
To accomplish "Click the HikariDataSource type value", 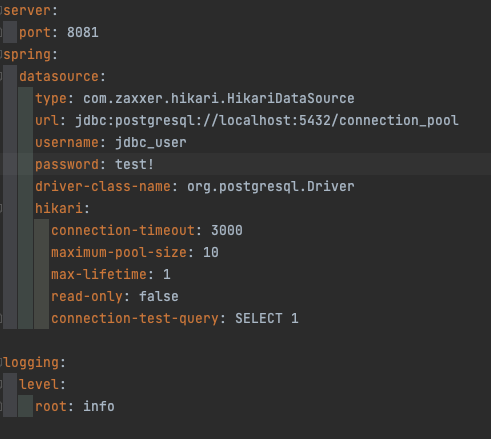I will [x=219, y=99].
